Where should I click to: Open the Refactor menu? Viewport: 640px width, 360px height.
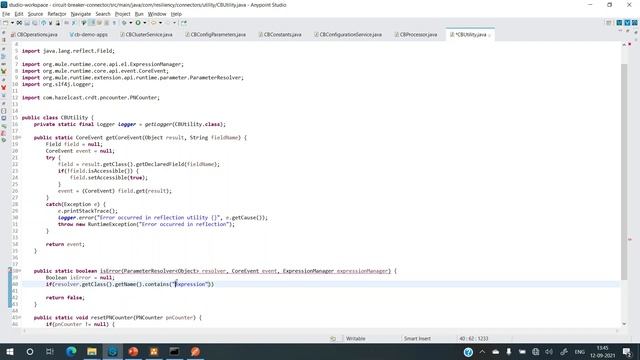coord(57,14)
